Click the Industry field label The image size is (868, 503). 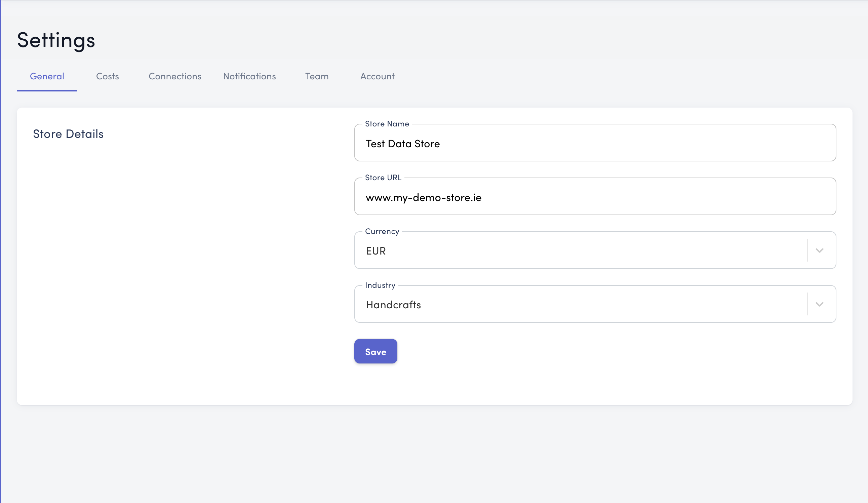point(380,285)
